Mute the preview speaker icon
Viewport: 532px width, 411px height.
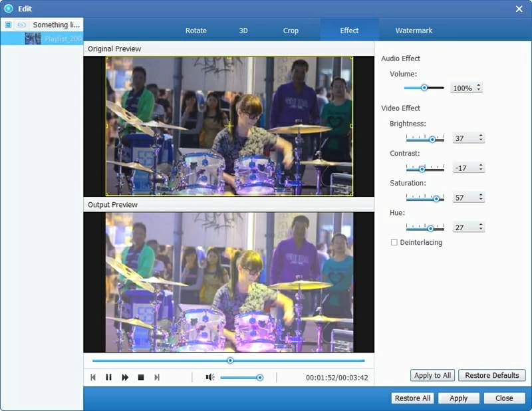pos(209,377)
